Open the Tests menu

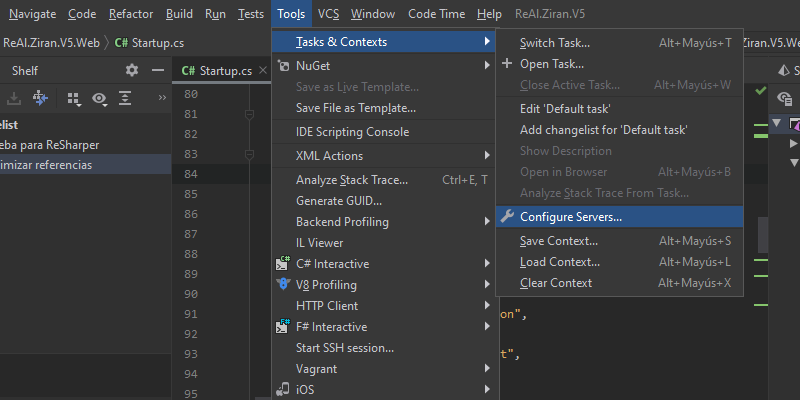pyautogui.click(x=251, y=14)
